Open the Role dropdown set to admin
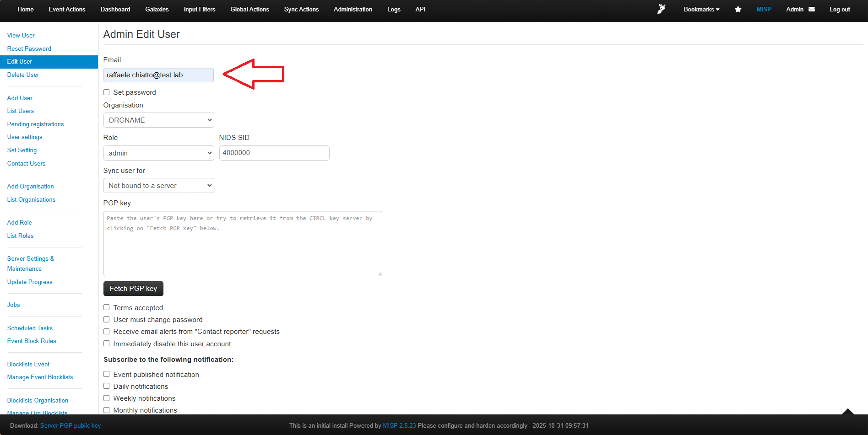The image size is (868, 435). coord(158,153)
